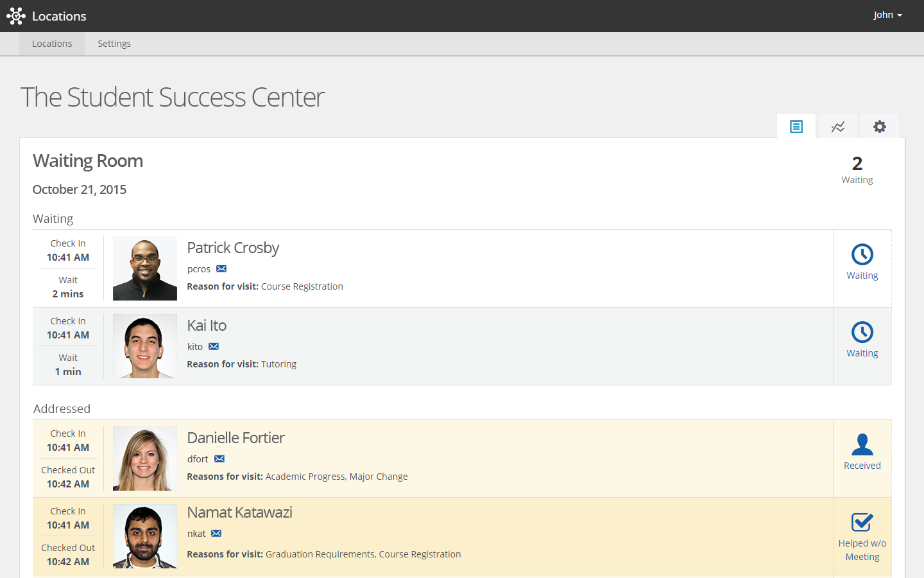Image resolution: width=924 pixels, height=578 pixels.
Task: Click Kai Ito's Waiting clock icon
Action: pyautogui.click(x=862, y=333)
